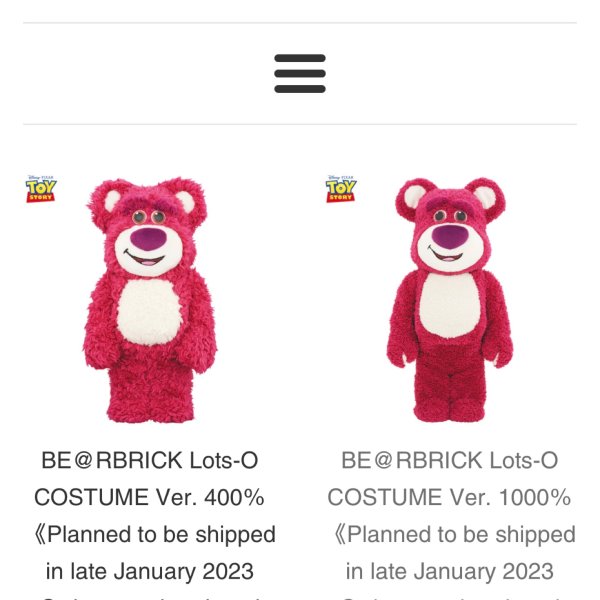Click the white belly of the 400% bear
Viewport: 600px width, 600px height.
[x=149, y=312]
